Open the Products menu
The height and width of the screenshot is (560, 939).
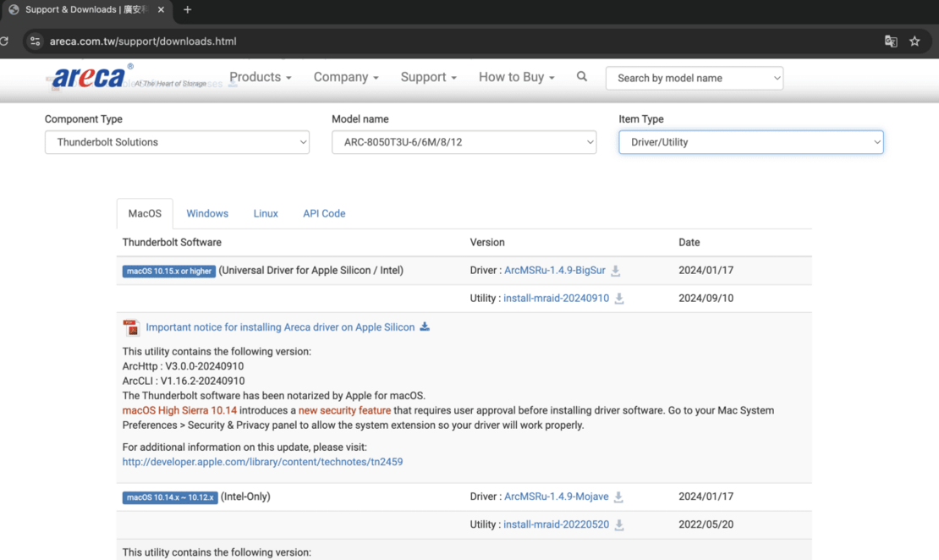point(260,77)
